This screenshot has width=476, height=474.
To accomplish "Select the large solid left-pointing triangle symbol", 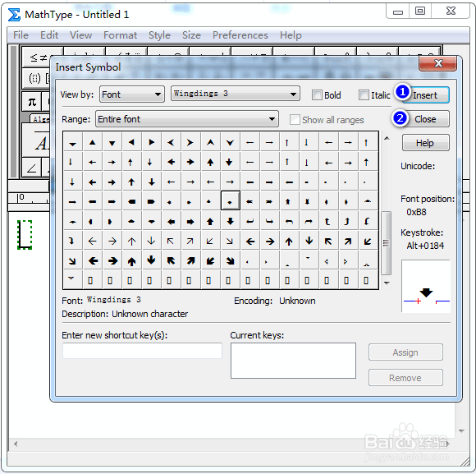I will click(x=131, y=142).
